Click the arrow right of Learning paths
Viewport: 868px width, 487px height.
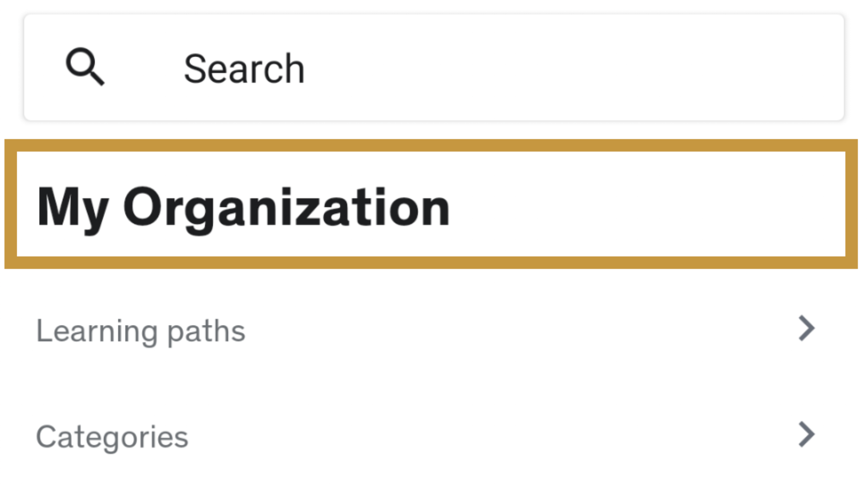coord(806,329)
